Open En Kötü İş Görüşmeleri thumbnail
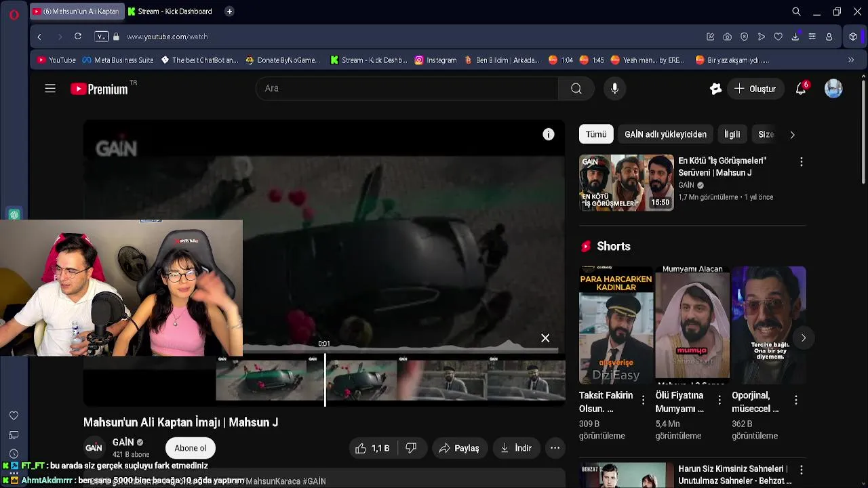The width and height of the screenshot is (868, 488). pos(626,182)
